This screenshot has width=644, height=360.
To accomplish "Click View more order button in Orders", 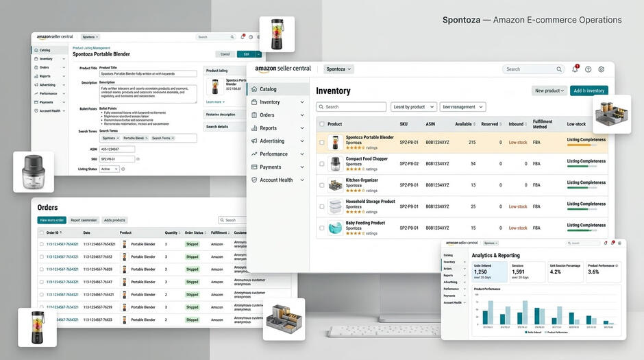I will click(x=52, y=220).
